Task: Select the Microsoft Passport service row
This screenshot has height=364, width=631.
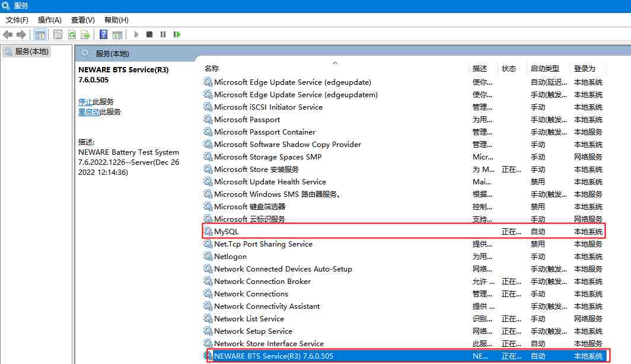Action: (x=403, y=120)
